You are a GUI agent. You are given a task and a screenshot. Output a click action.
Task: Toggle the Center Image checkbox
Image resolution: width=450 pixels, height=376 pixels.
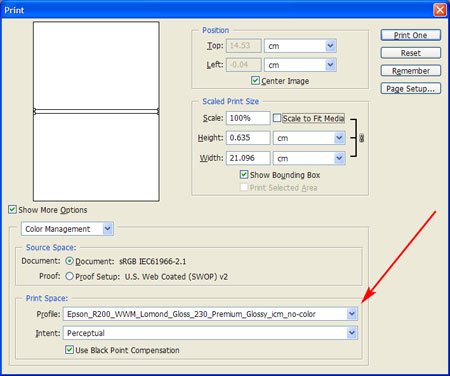(x=255, y=81)
